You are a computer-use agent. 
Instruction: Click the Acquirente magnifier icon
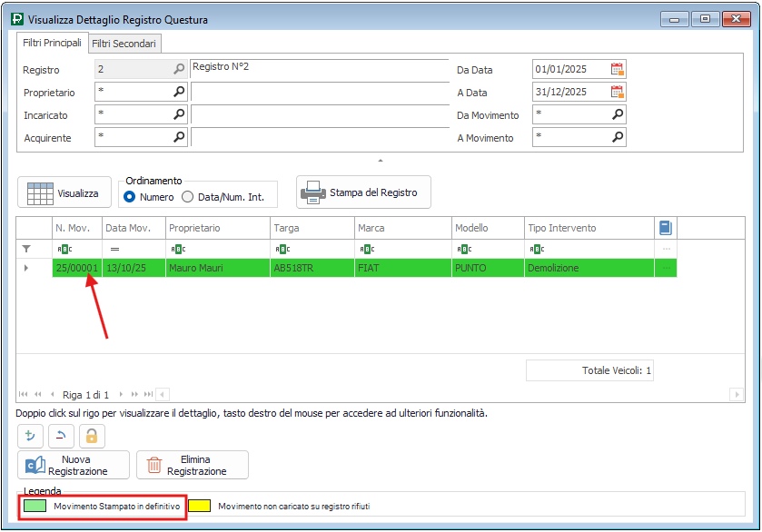click(x=179, y=137)
